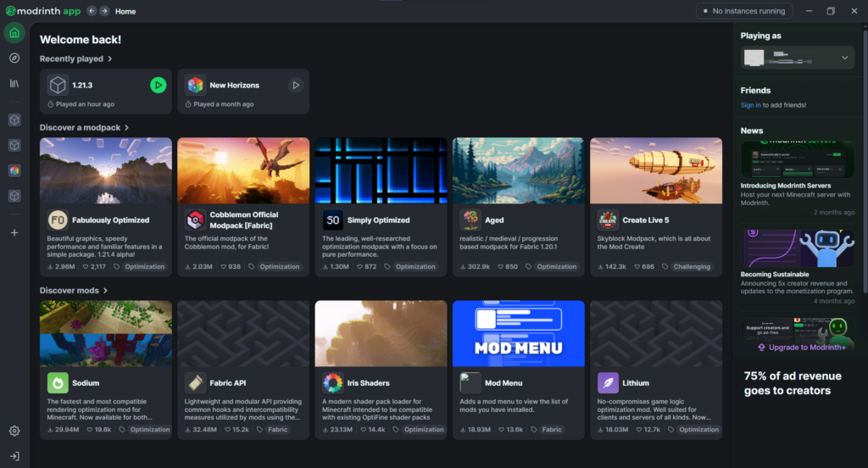This screenshot has height=468, width=868.
Task: Click Sign in to add friends link
Action: (x=750, y=105)
